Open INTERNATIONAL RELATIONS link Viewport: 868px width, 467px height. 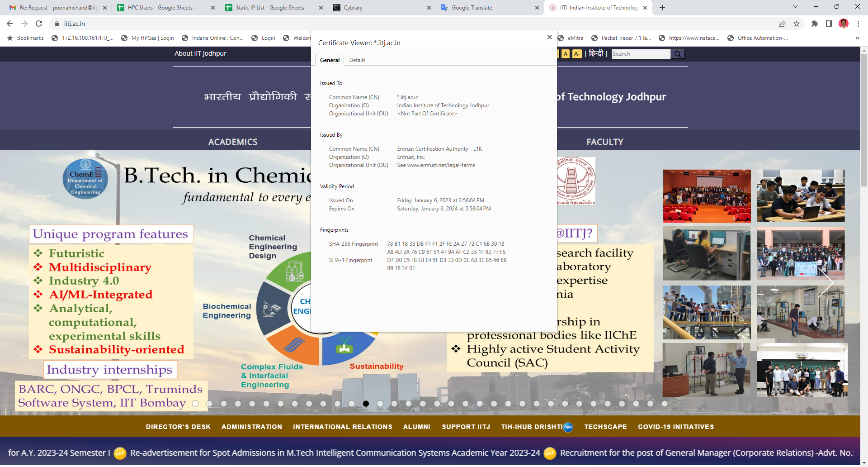[x=343, y=427]
